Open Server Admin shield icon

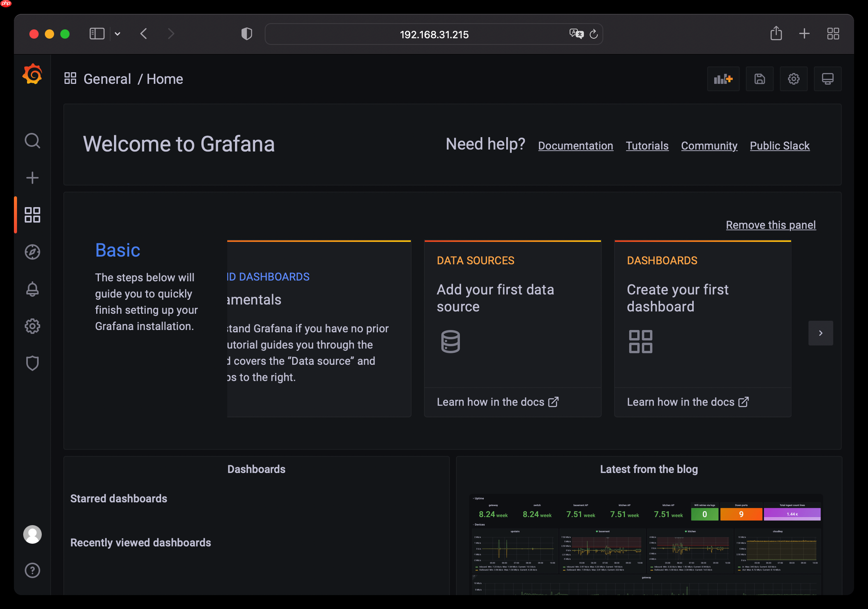32,363
